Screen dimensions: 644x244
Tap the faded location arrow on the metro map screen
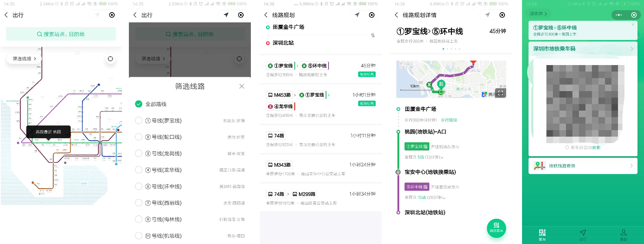[97, 15]
